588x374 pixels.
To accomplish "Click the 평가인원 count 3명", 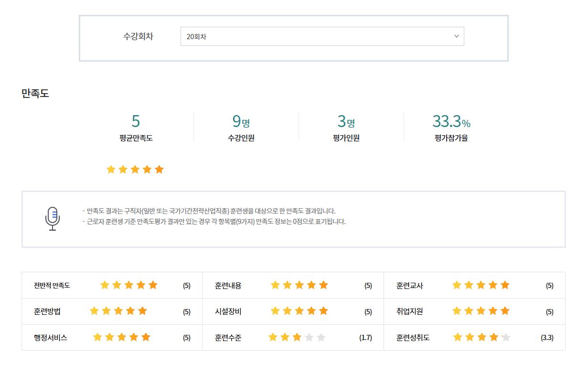I will point(346,122).
